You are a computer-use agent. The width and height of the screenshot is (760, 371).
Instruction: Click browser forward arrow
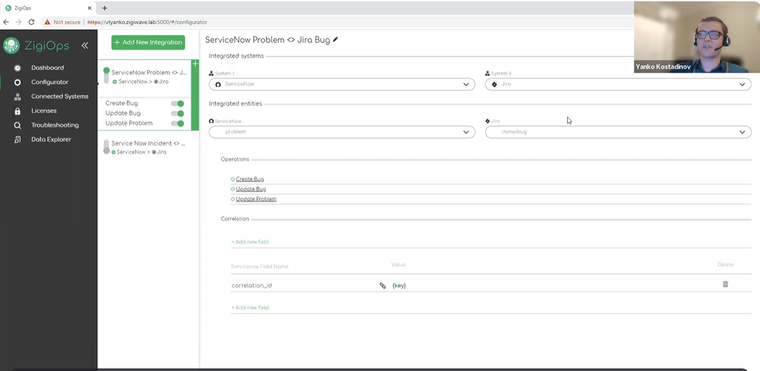(x=18, y=22)
